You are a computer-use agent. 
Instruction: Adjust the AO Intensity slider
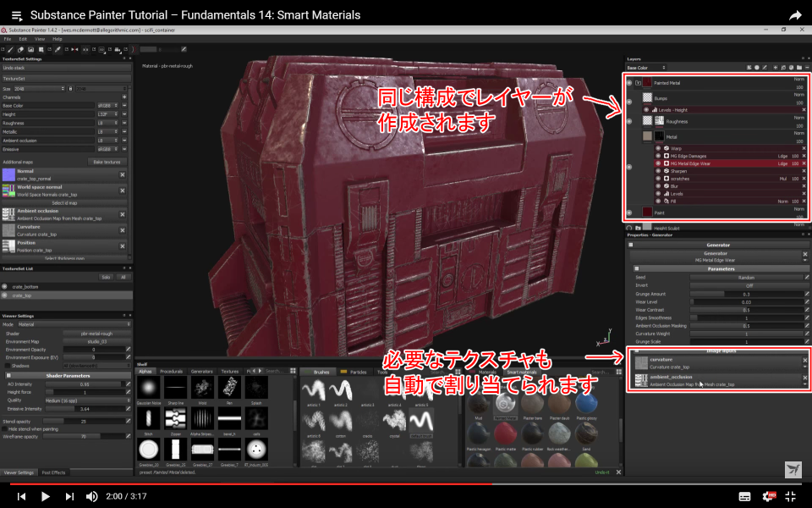(x=85, y=384)
